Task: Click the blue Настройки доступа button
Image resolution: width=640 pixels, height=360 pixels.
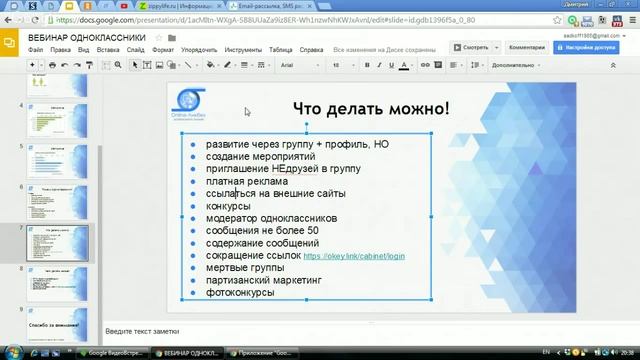Action: coord(586,48)
